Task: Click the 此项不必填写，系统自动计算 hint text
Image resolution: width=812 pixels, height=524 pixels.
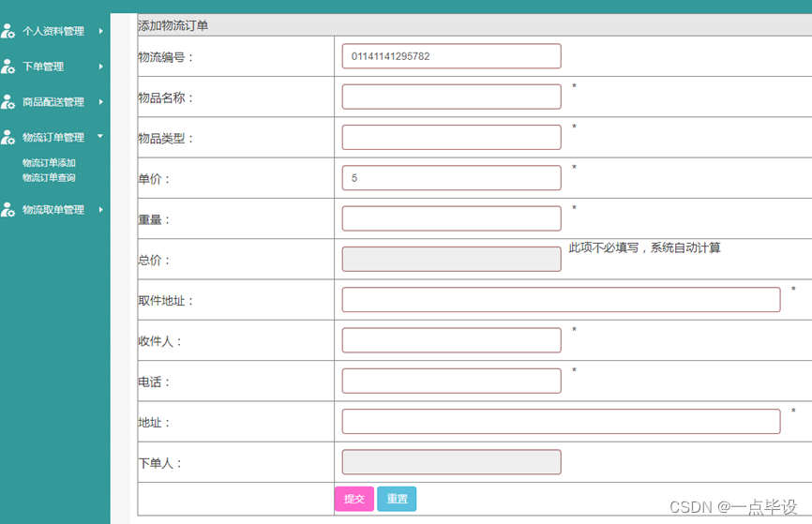Action: click(645, 247)
